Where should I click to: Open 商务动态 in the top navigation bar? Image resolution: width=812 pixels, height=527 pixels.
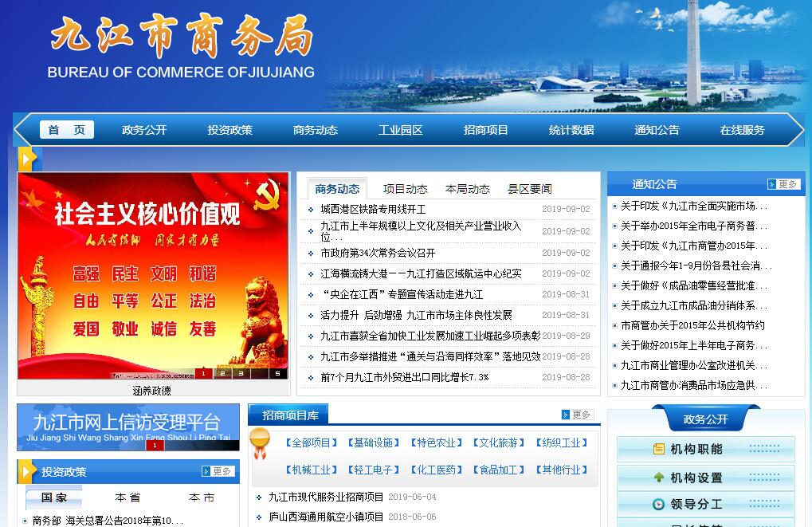pos(316,130)
